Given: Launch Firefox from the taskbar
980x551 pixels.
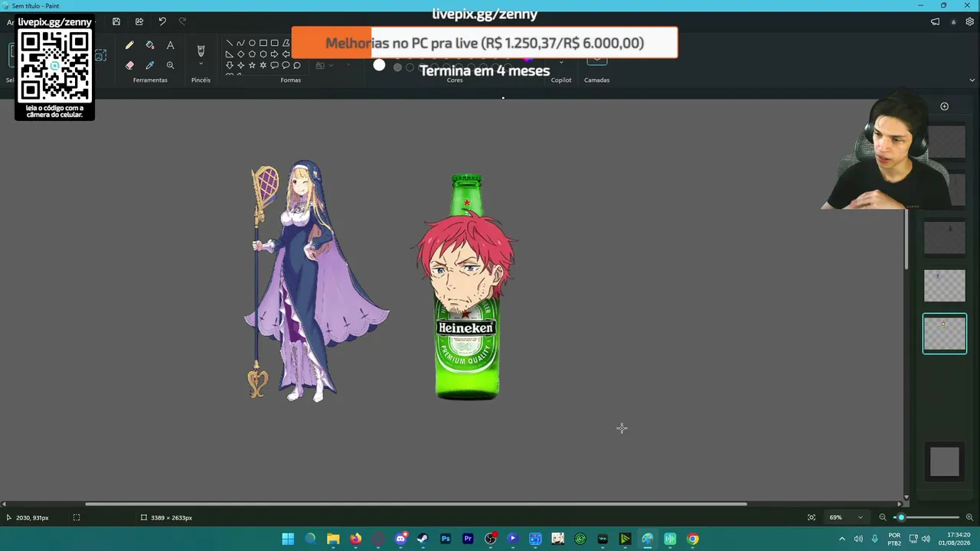Looking at the screenshot, I should tap(355, 539).
